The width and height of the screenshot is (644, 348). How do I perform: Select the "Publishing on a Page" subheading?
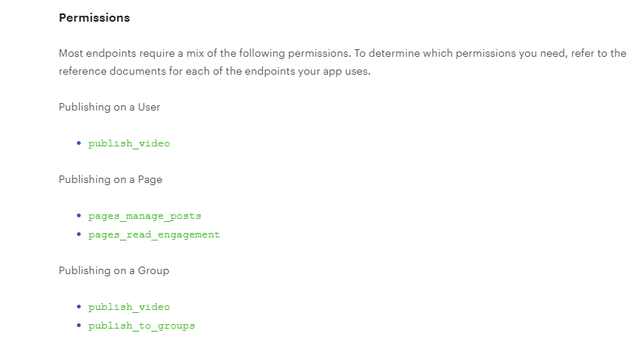click(111, 180)
